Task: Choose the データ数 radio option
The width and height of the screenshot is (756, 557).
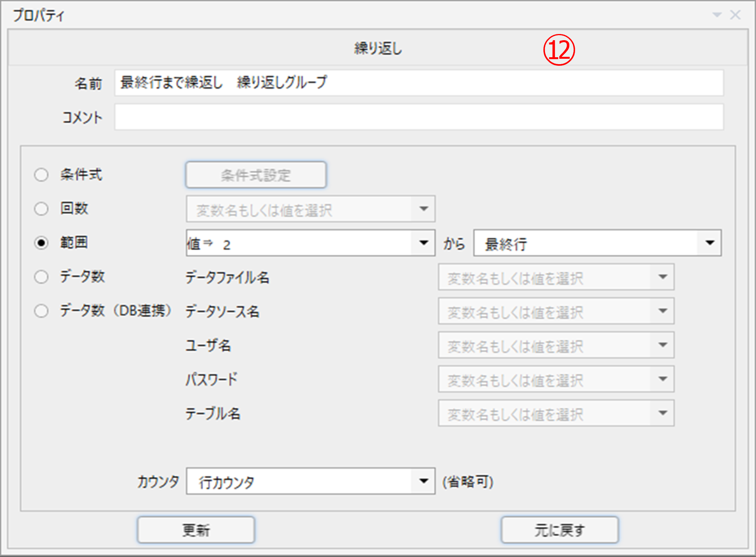Action: click(x=41, y=277)
